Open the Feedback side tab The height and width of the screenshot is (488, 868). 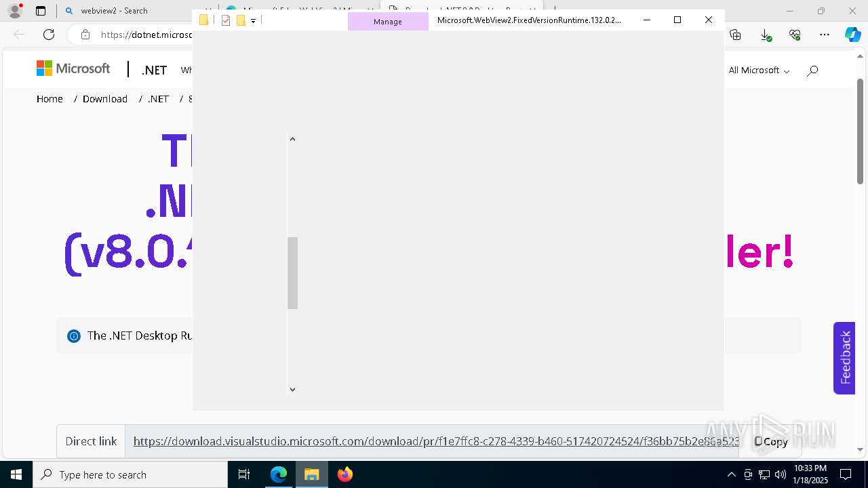point(844,358)
